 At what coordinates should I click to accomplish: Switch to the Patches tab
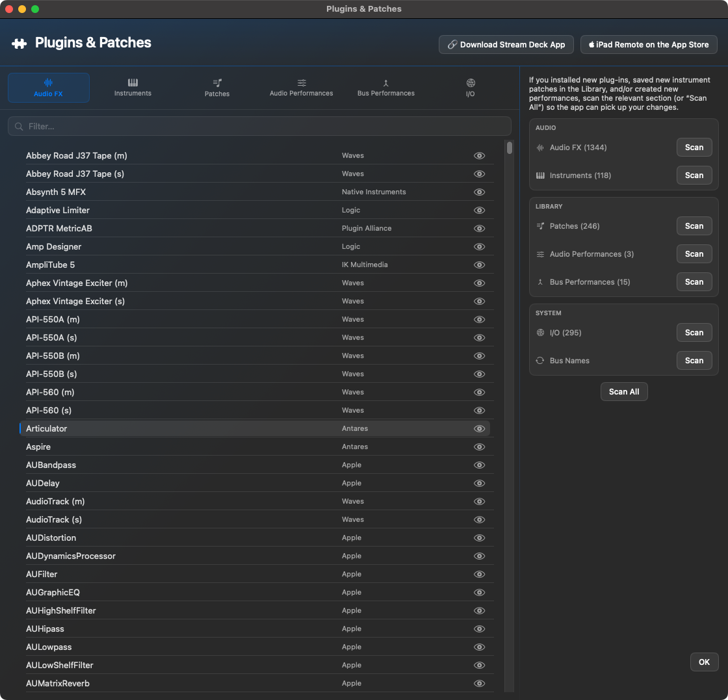(217, 88)
